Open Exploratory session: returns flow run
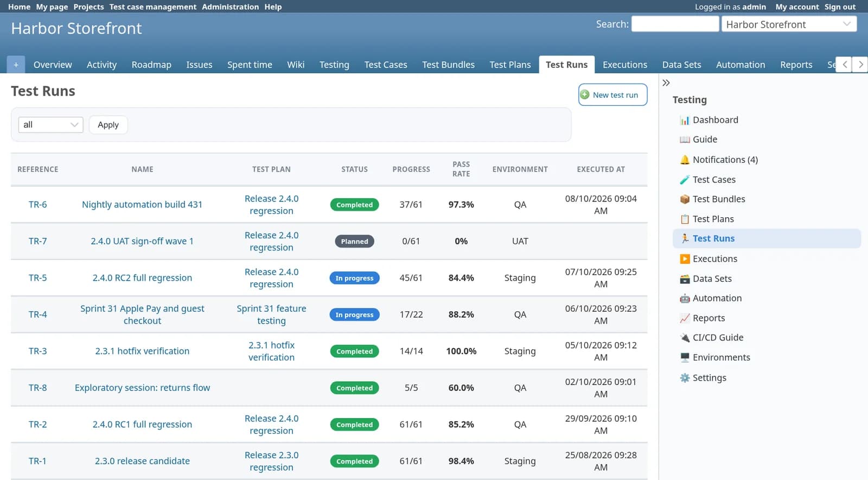 [142, 388]
